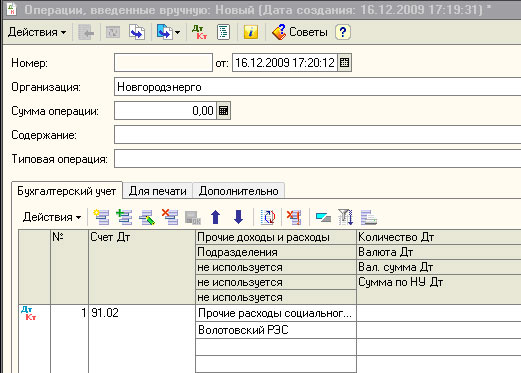Open the help question mark button
The image size is (521, 373).
pos(343,32)
